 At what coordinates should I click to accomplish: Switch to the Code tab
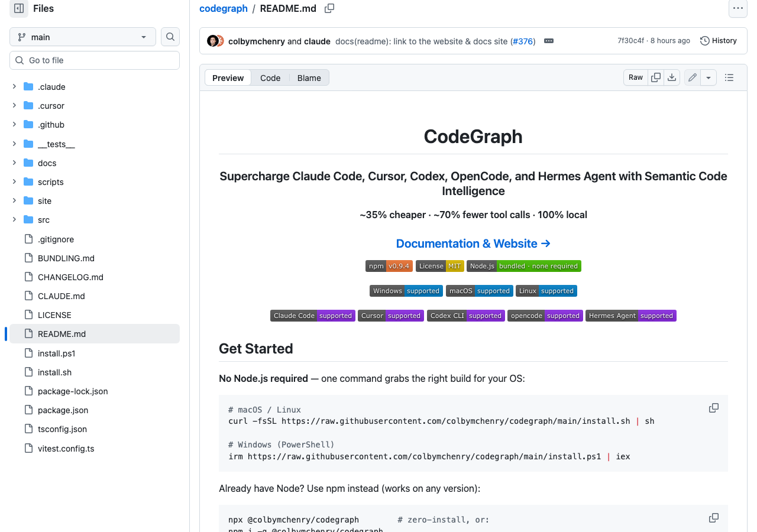[x=270, y=78]
